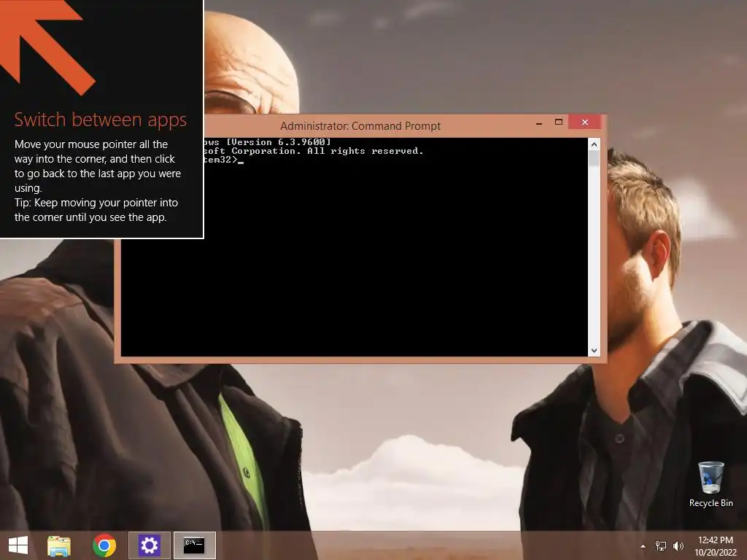Click the 'Recycle Bin' label text
Image resolution: width=747 pixels, height=560 pixels.
[x=711, y=503]
